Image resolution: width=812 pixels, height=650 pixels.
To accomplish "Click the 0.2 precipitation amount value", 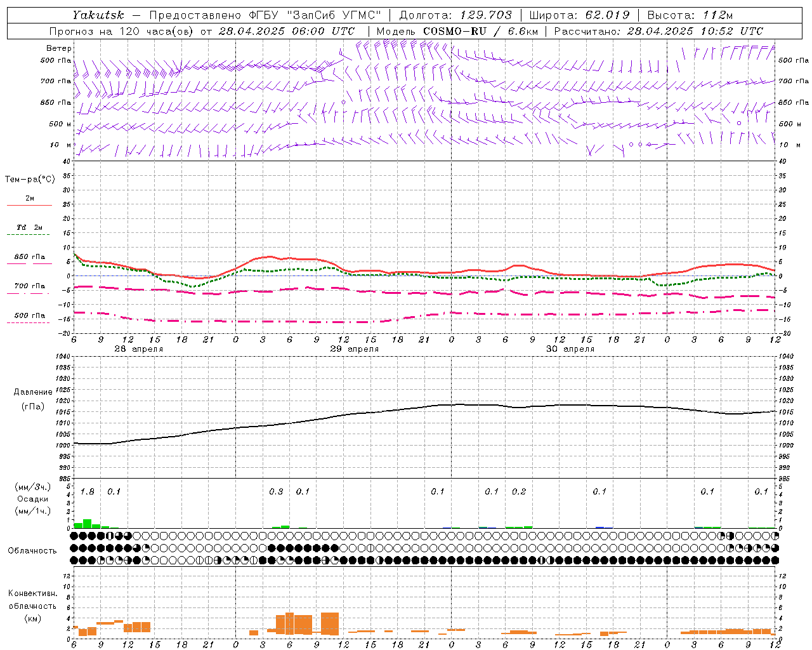I will [x=519, y=492].
